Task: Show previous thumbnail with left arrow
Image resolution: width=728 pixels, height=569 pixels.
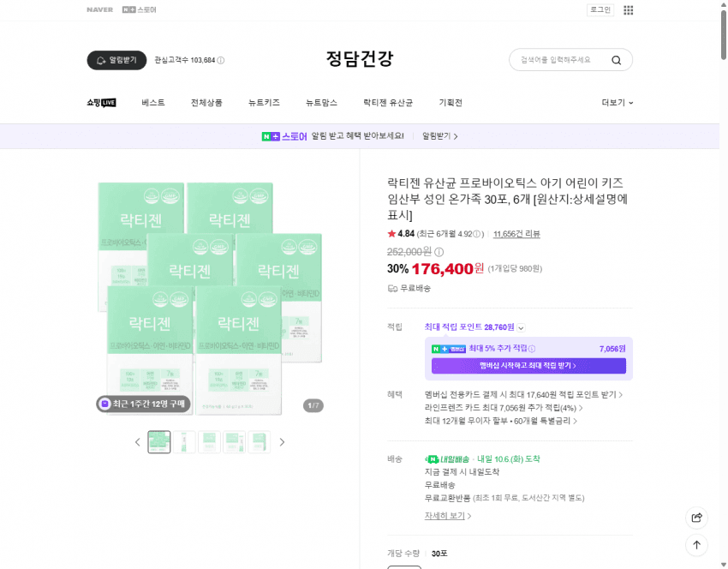Action: 137,442
